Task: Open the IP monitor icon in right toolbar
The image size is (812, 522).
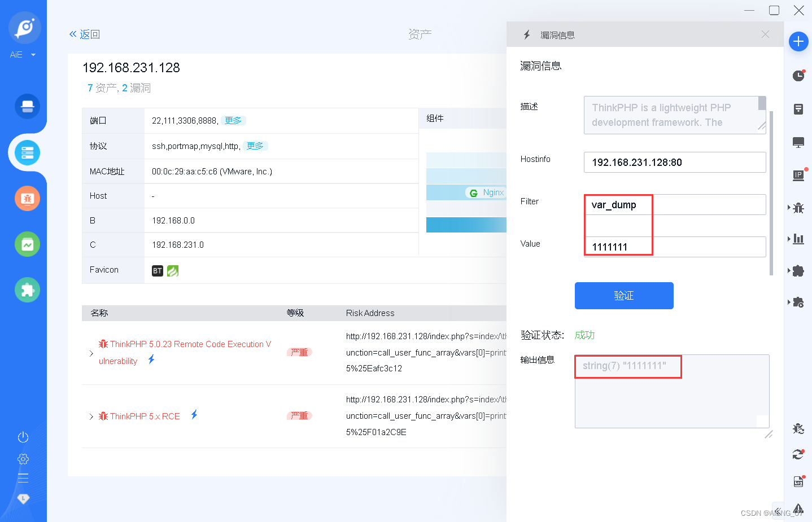Action: click(x=798, y=175)
